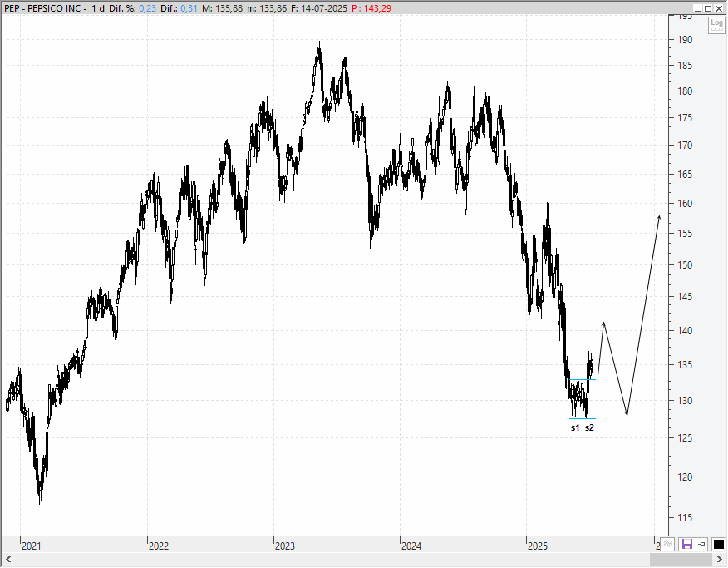
Task: Click the gray double-chevron collapse icon
Action: [667, 545]
